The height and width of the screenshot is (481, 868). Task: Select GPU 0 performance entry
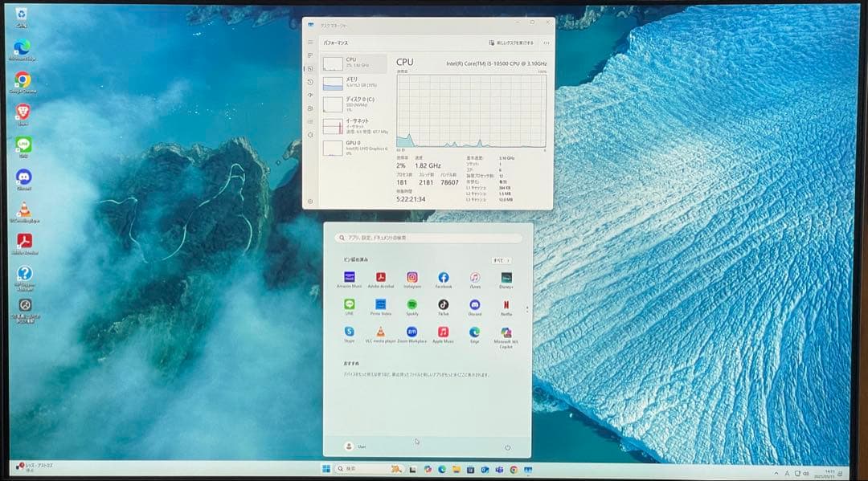coord(353,147)
